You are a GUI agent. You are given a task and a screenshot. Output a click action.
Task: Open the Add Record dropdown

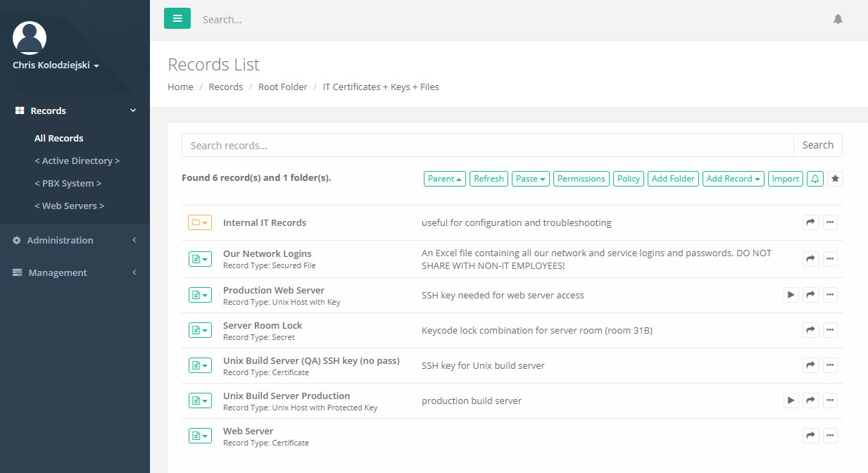tap(734, 179)
